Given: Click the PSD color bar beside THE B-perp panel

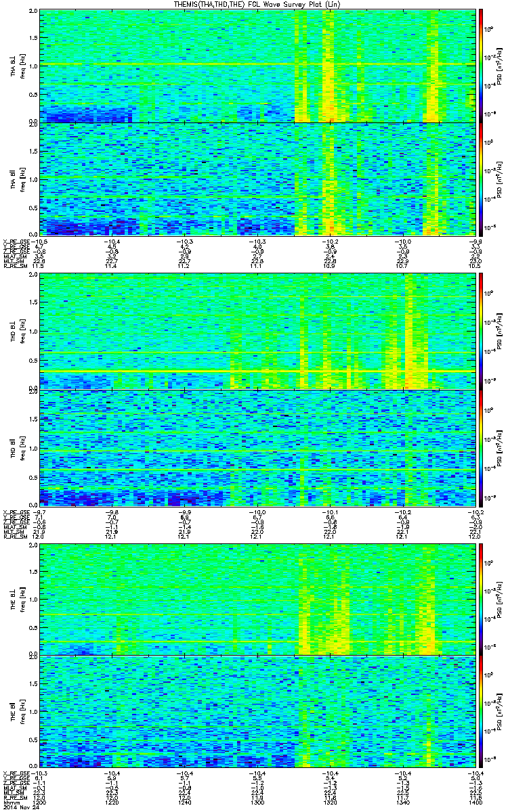Looking at the screenshot, I should [480, 599].
